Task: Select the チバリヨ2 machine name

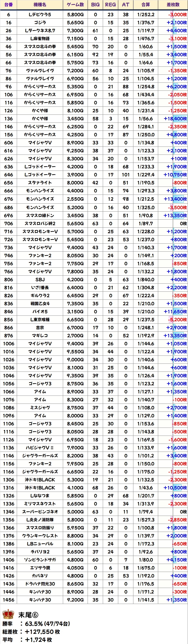Action: (x=40, y=552)
